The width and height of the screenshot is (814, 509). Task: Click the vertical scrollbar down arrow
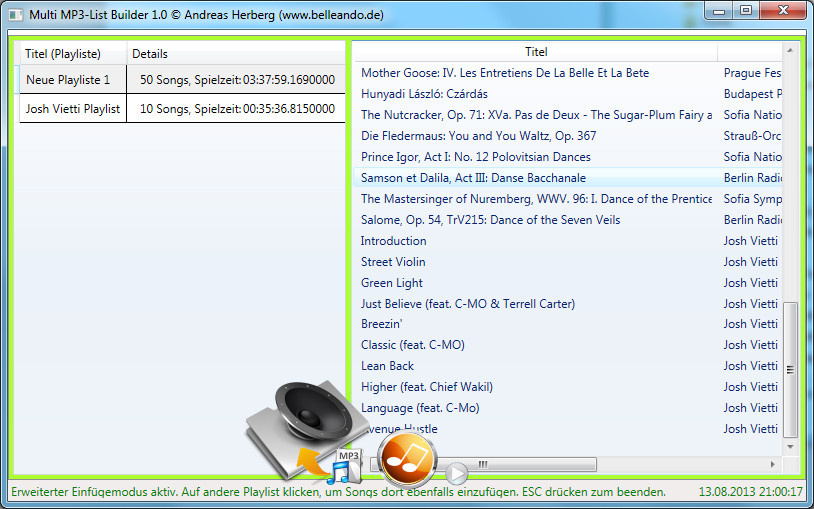pos(790,447)
